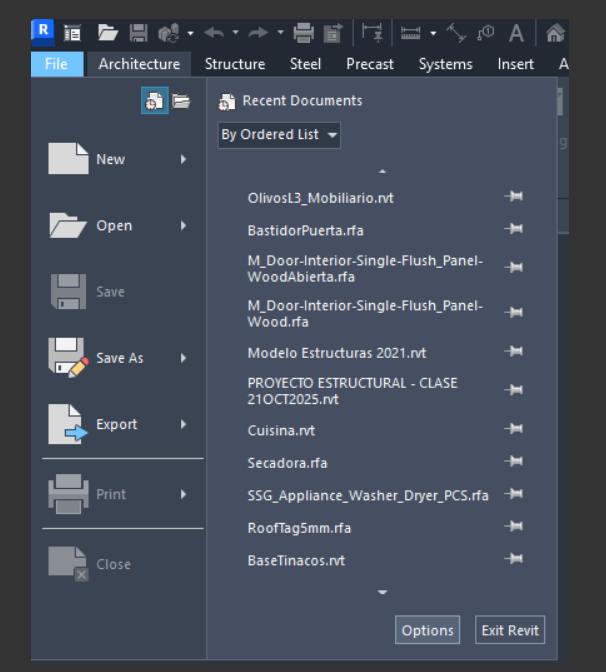Screen dimensions: 606x672
Task: Expand the Export submenu arrow
Action: pyautogui.click(x=183, y=424)
